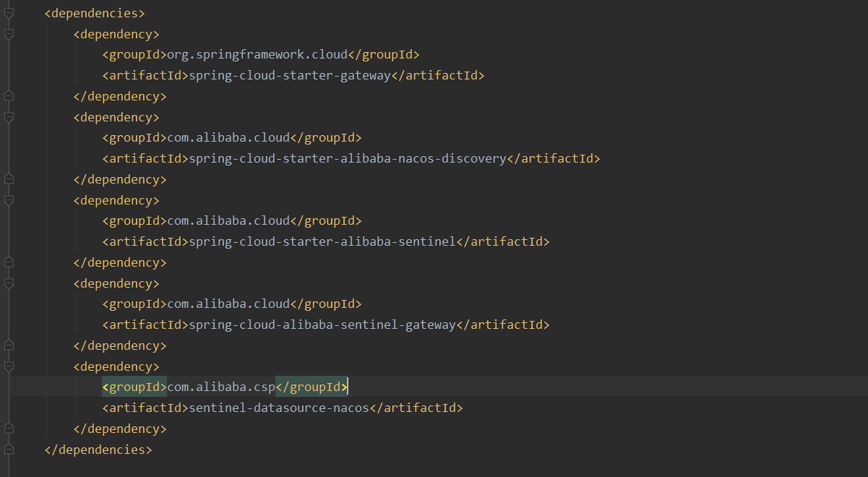
Task: Fold dependency opening above sentinel-gateway block
Action: point(9,283)
